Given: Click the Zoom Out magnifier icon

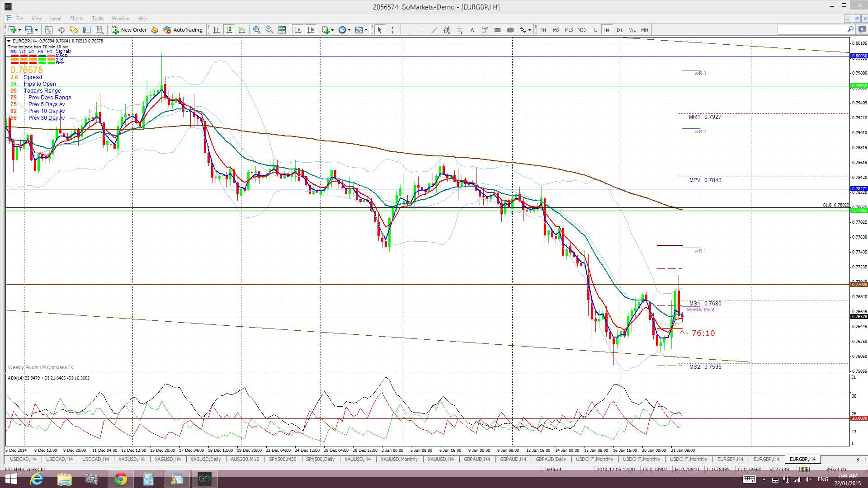Looking at the screenshot, I should coord(269,30).
